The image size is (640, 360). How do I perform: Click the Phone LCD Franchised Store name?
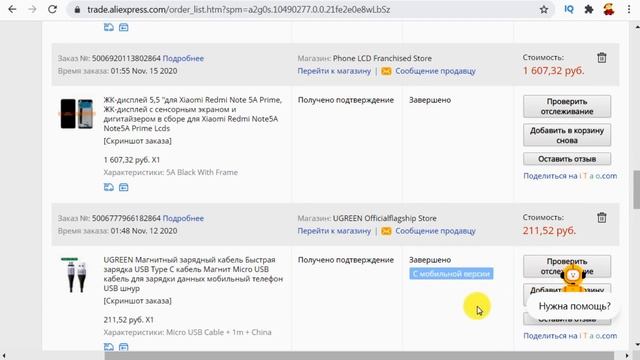(382, 58)
